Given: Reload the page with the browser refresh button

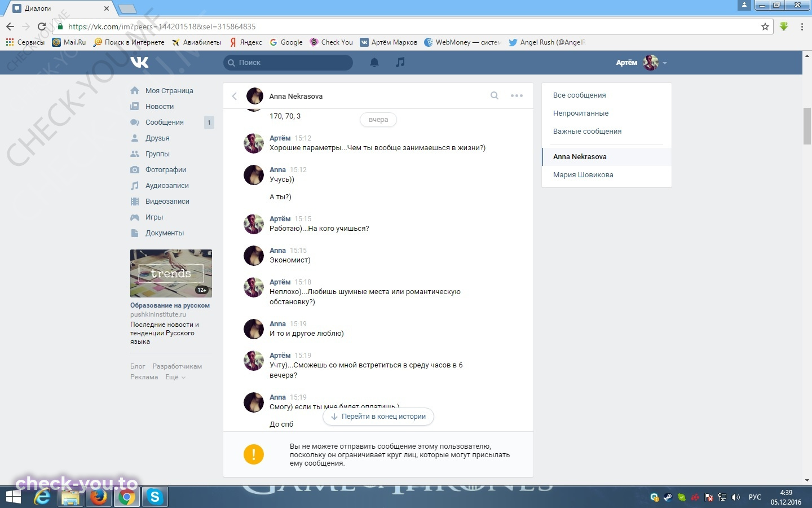Looking at the screenshot, I should tap(41, 27).
